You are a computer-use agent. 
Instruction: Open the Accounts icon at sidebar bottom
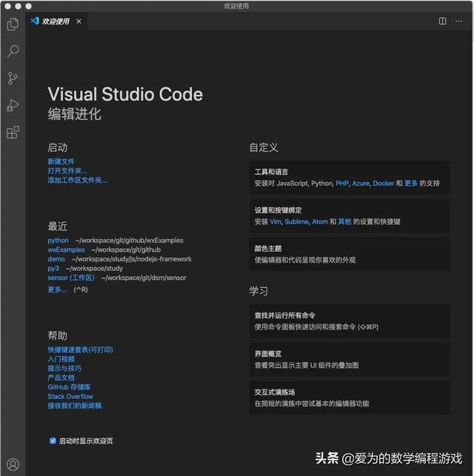[x=13, y=464]
